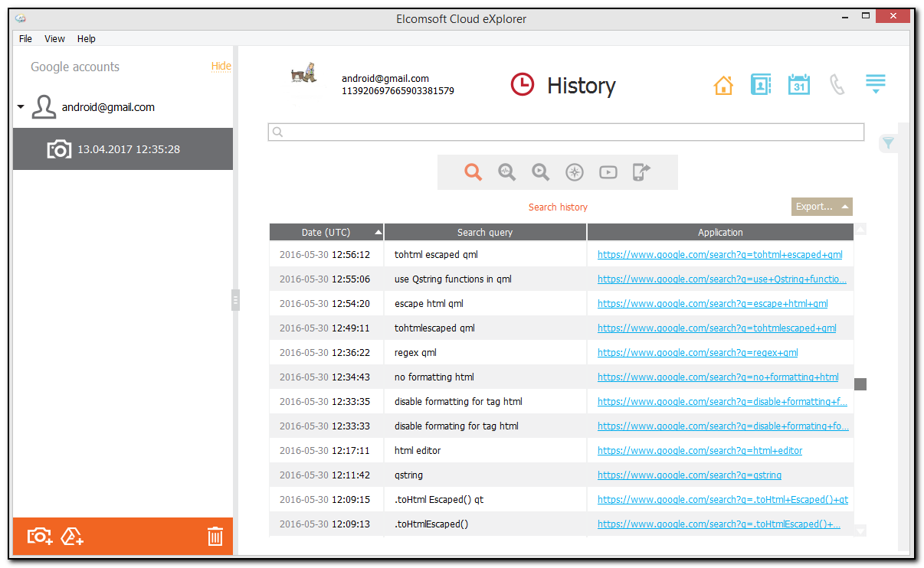Collapse the android@gmail.com account tree
The image size is (924, 568).
[x=21, y=107]
